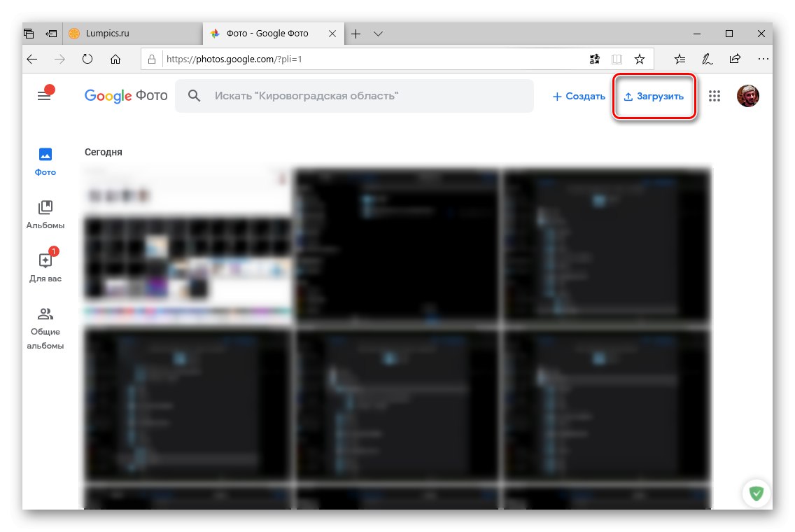795x532 pixels.
Task: Select Фото in the sidebar
Action: 45,162
